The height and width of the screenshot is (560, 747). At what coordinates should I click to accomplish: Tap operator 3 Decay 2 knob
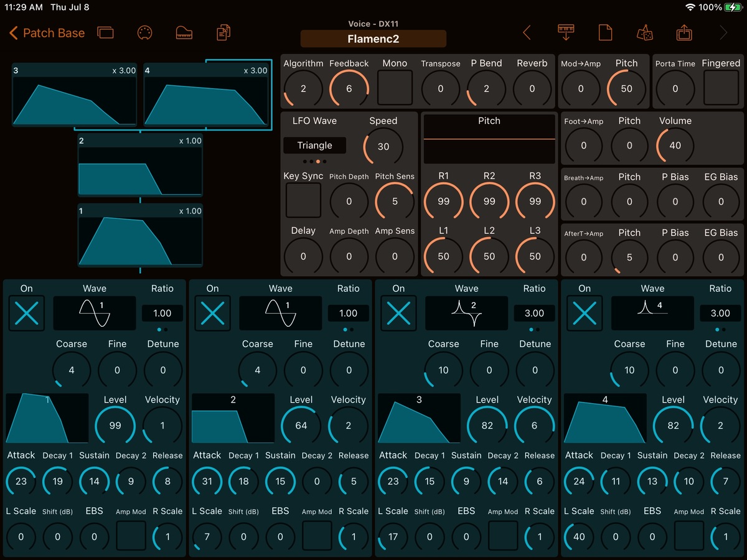[x=503, y=481]
